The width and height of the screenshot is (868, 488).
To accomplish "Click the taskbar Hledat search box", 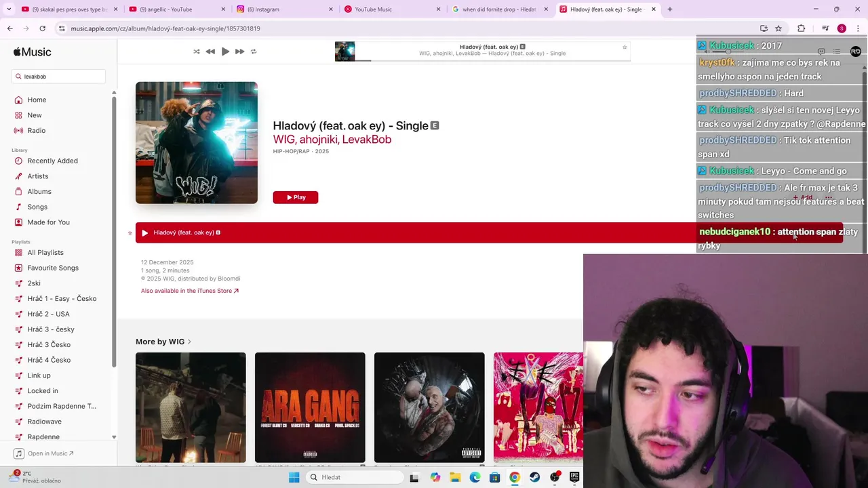I will coord(353,477).
